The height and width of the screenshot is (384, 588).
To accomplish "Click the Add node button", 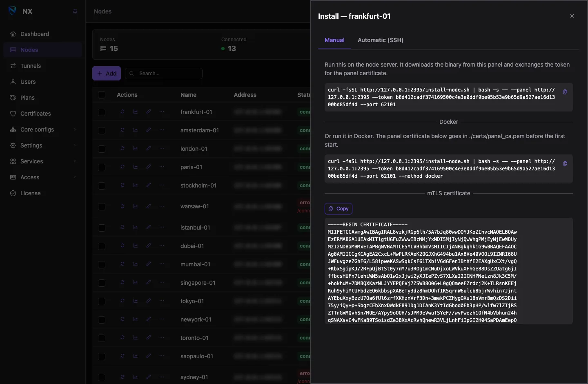I will pos(107,74).
